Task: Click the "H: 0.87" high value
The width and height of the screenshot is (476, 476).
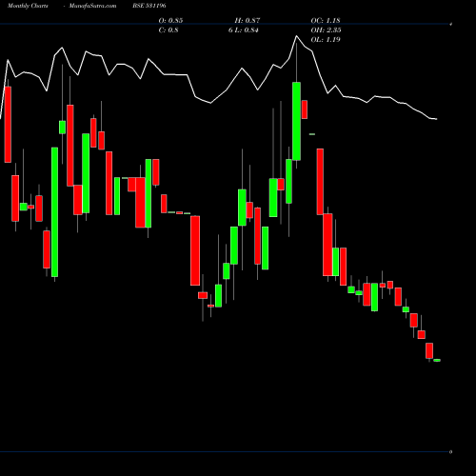Action: (248, 20)
